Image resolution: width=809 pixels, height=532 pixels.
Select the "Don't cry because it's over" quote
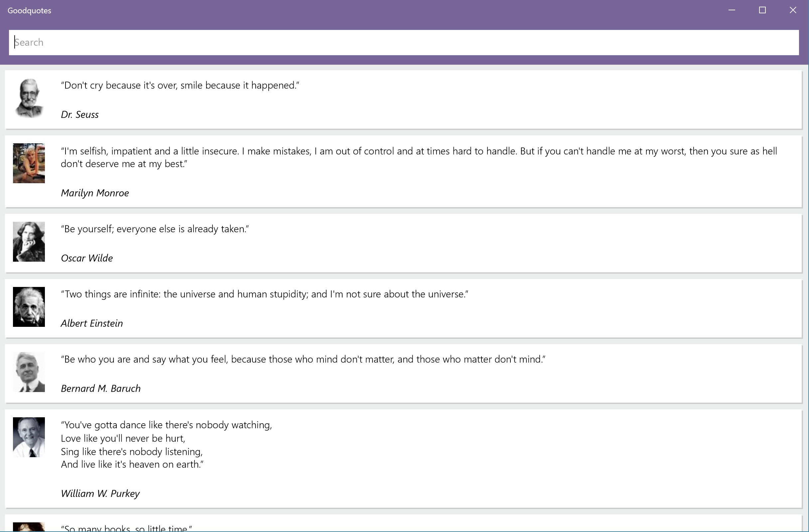pyautogui.click(x=180, y=85)
